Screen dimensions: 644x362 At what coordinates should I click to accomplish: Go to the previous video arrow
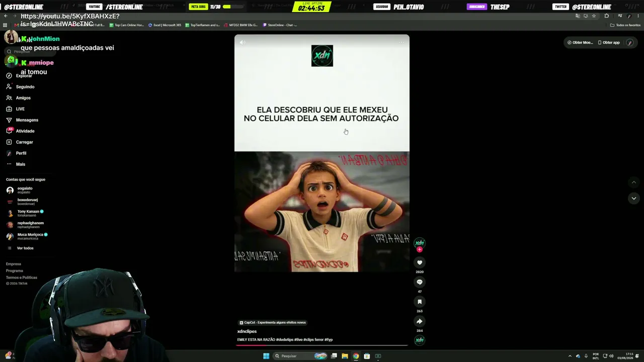click(634, 182)
